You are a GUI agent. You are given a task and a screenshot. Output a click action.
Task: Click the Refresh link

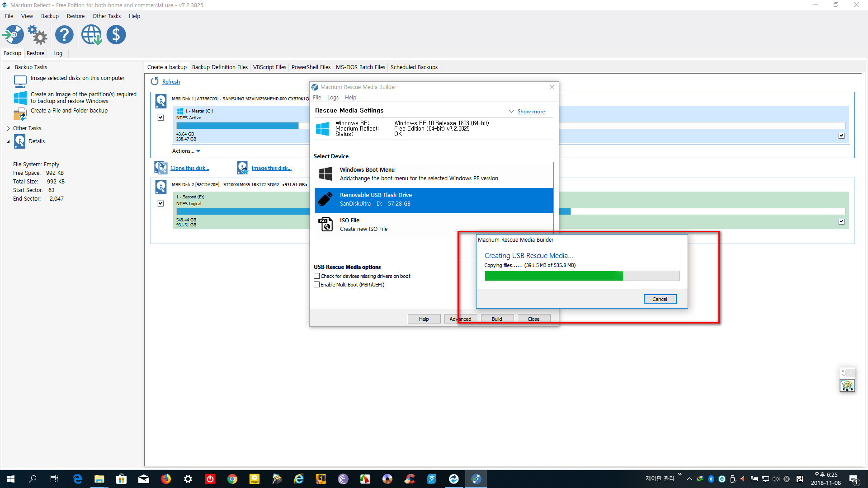(171, 82)
